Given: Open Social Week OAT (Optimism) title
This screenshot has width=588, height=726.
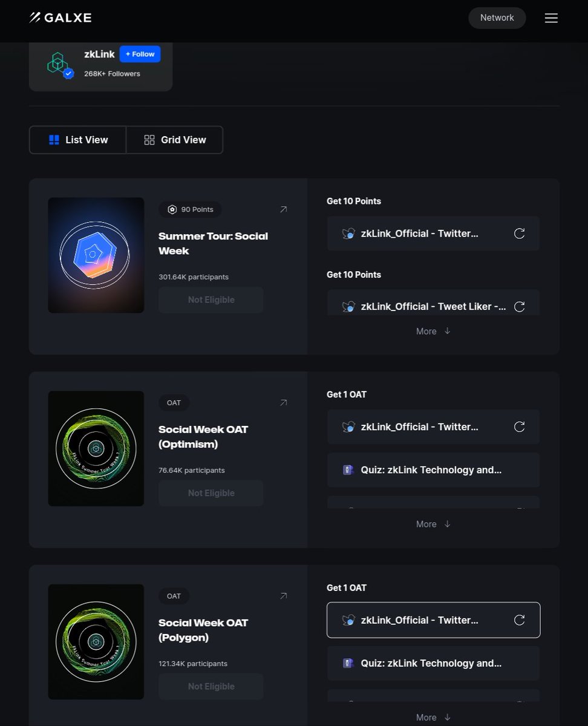Looking at the screenshot, I should pyautogui.click(x=203, y=437).
